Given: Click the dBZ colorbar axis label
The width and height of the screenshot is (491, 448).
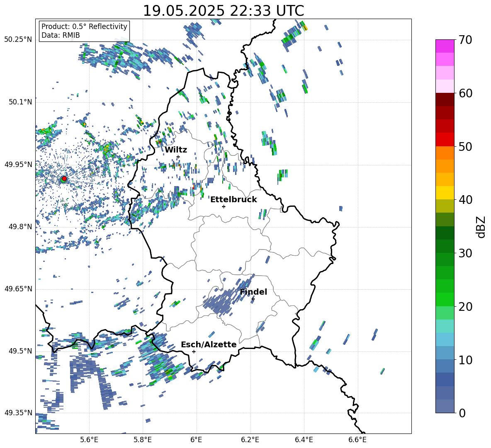Looking at the screenshot, I should (x=481, y=227).
